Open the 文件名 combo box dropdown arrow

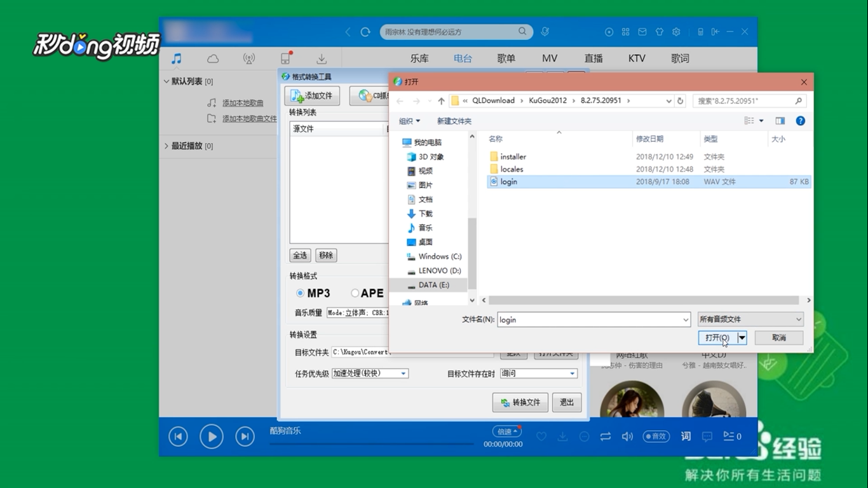pos(685,320)
